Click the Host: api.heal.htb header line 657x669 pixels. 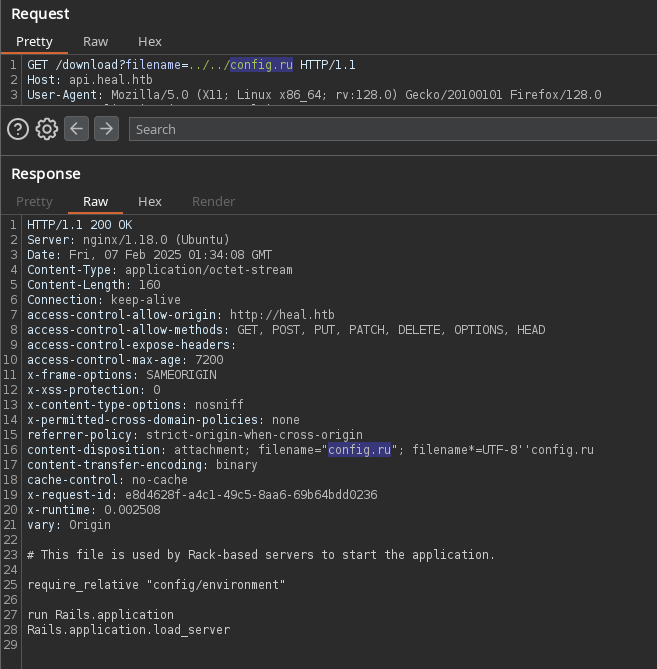click(90, 80)
